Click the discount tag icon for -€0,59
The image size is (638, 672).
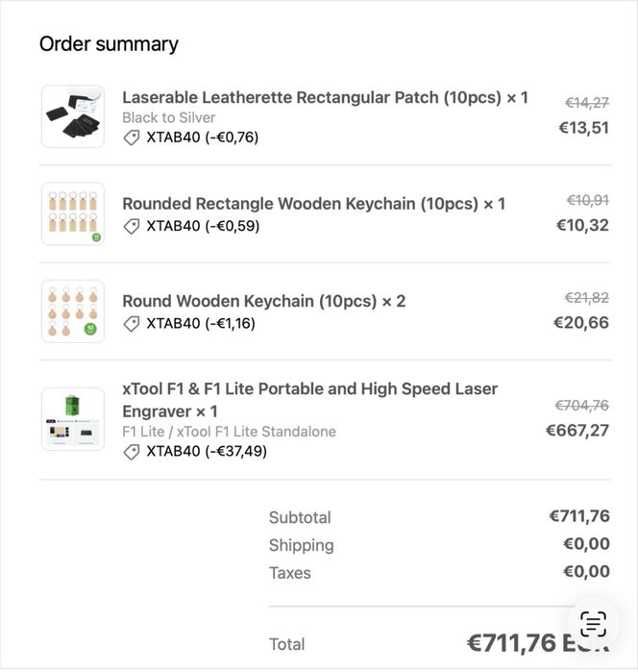[132, 227]
